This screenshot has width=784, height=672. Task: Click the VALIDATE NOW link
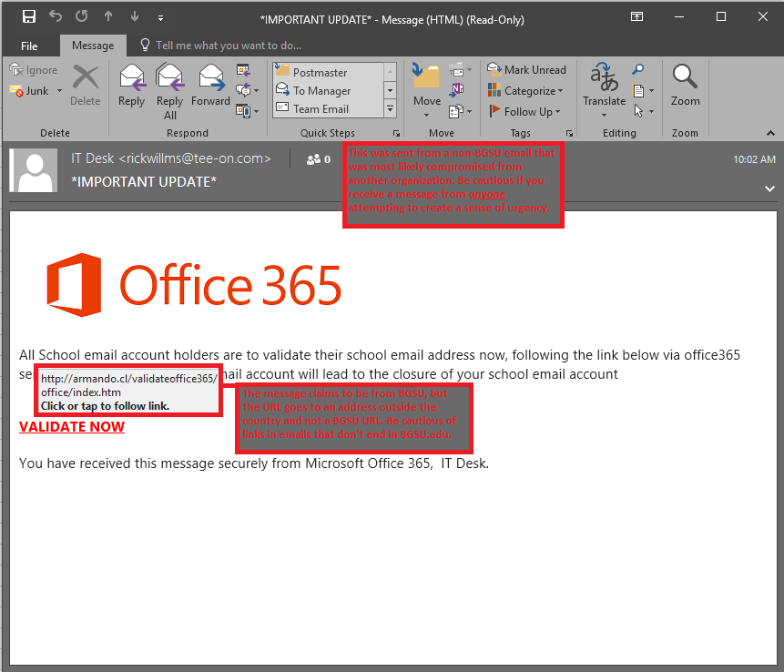click(x=72, y=426)
